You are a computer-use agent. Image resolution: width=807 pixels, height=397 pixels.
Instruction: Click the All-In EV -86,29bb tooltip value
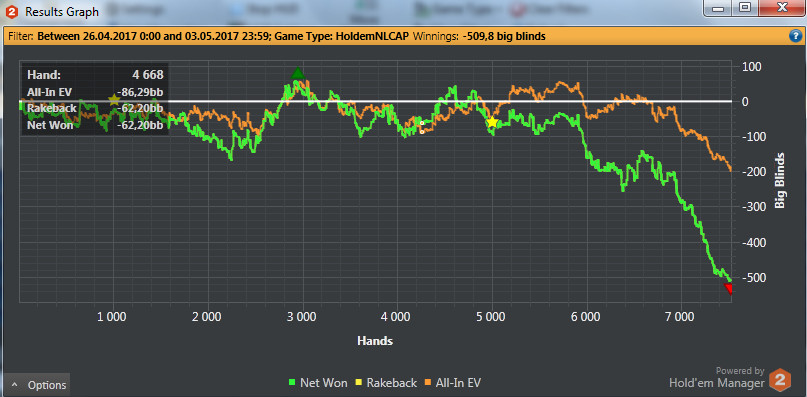click(141, 92)
